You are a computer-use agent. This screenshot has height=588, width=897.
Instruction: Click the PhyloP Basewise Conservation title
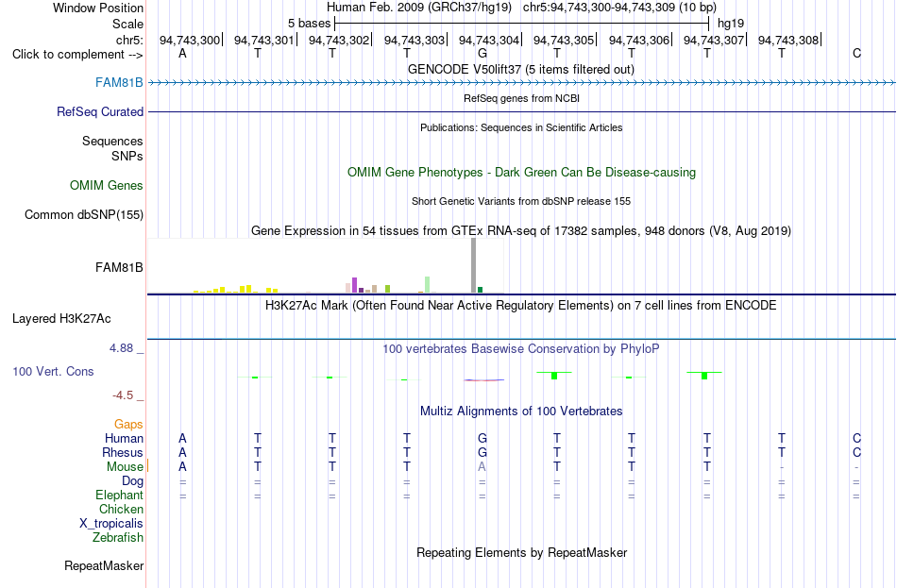(x=520, y=349)
